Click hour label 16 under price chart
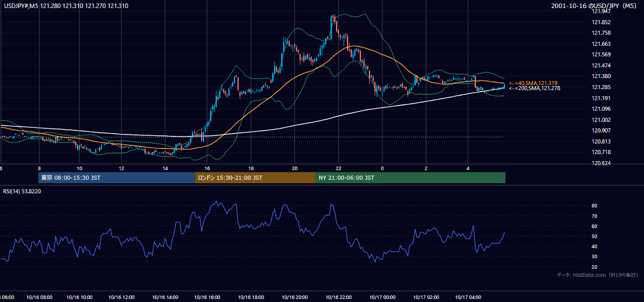 click(207, 168)
